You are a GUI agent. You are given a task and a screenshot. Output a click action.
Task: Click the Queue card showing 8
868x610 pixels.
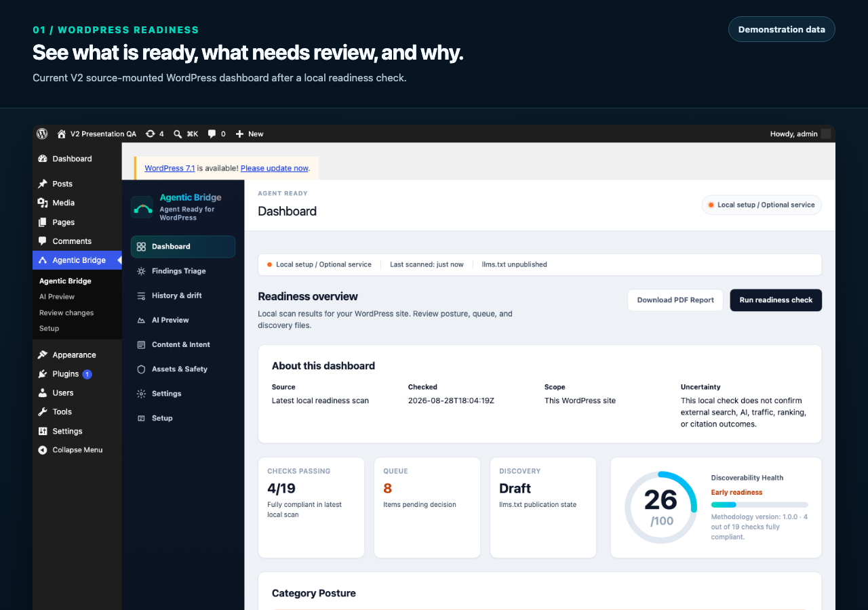[x=427, y=508]
